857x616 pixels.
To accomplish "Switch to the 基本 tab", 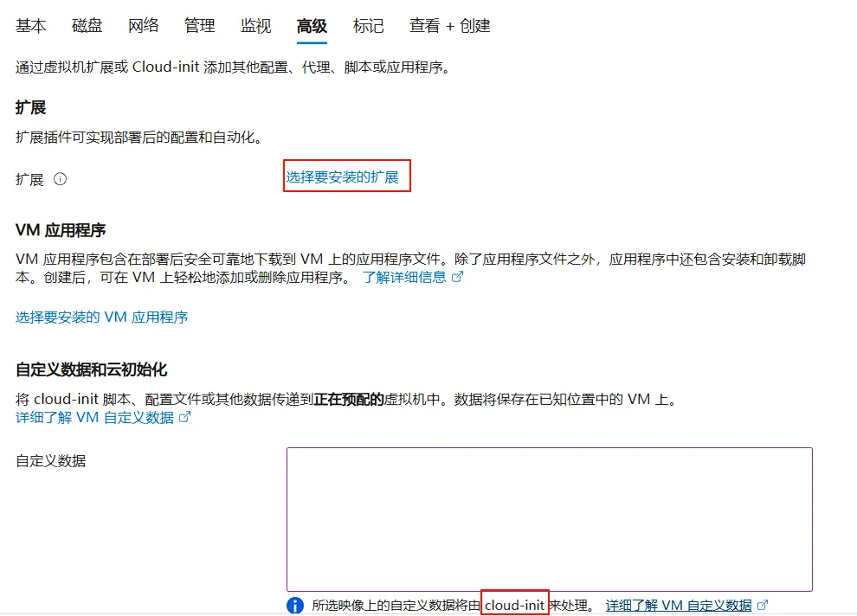I will (31, 26).
